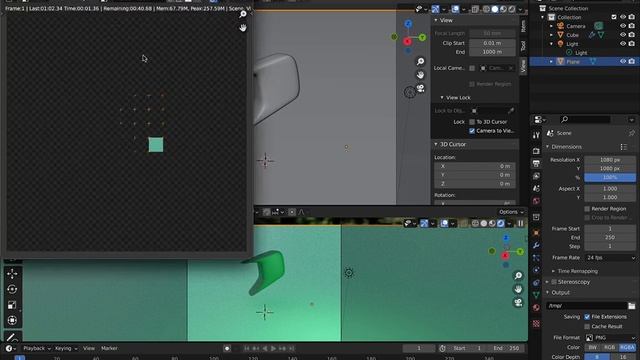Hide the Plane object in outliner

pos(623,61)
